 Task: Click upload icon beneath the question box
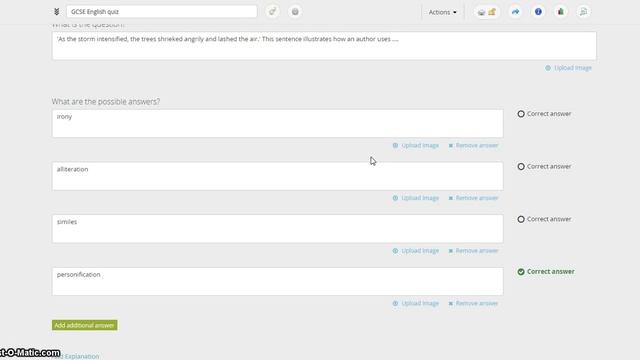[x=548, y=68]
